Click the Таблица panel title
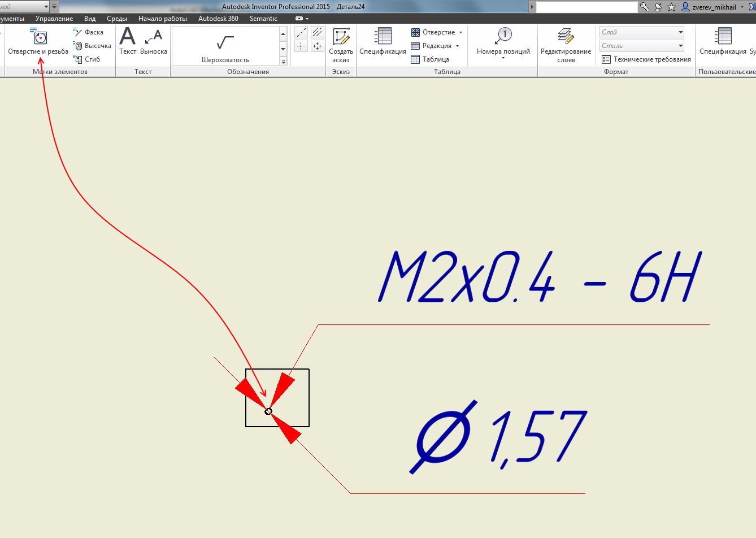 [447, 72]
